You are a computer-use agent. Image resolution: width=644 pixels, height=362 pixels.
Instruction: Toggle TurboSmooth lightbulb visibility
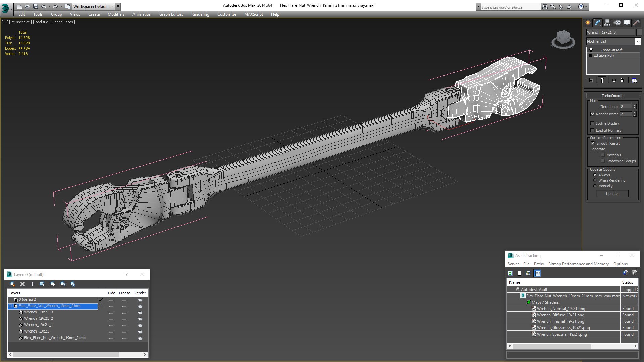point(591,50)
